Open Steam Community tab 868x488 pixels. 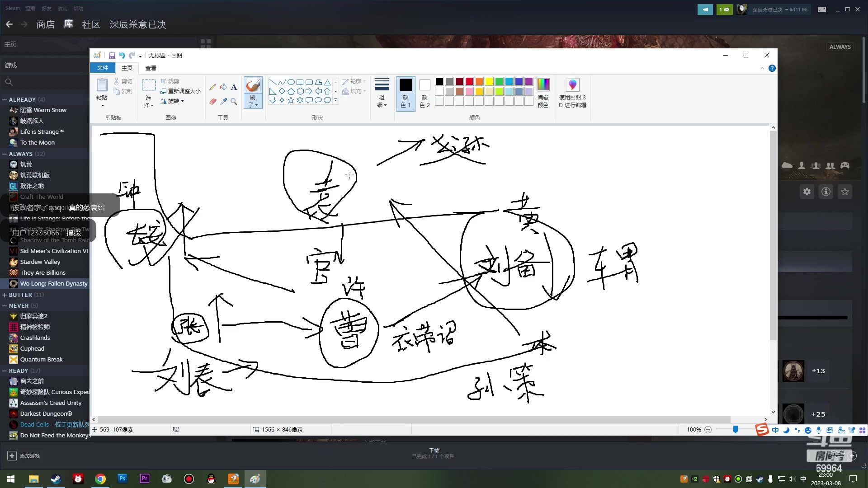click(x=91, y=24)
